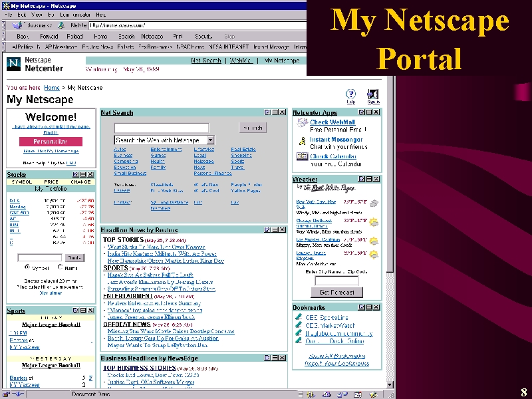Click the browser location URL field
This screenshot has width=532, height=399.
pos(198,25)
